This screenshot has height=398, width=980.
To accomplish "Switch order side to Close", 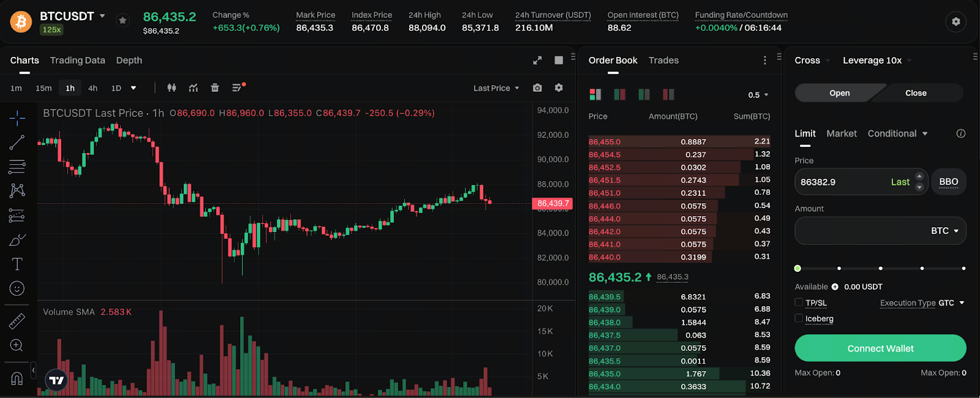I will [x=916, y=93].
